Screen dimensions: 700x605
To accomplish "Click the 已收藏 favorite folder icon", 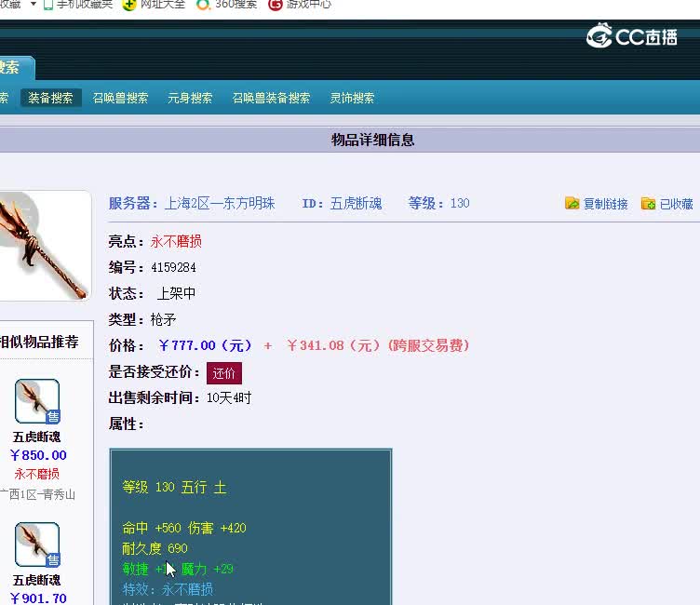I will pos(648,203).
